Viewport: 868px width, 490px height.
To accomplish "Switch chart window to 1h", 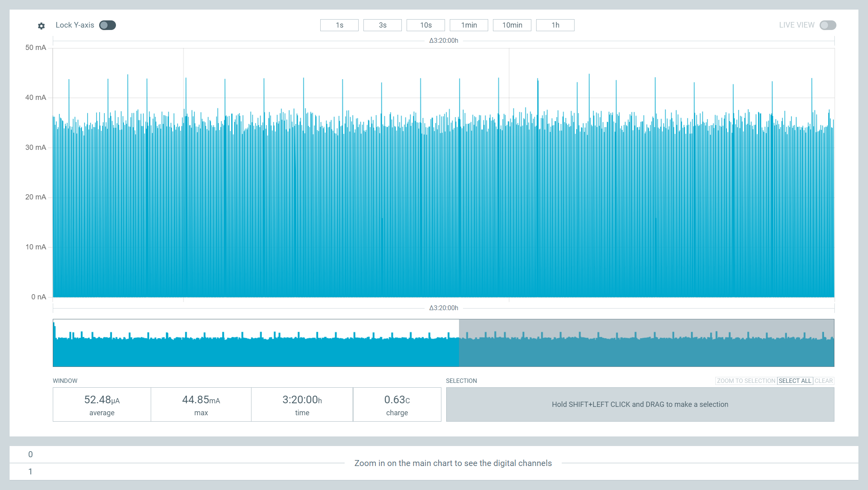I will [555, 25].
